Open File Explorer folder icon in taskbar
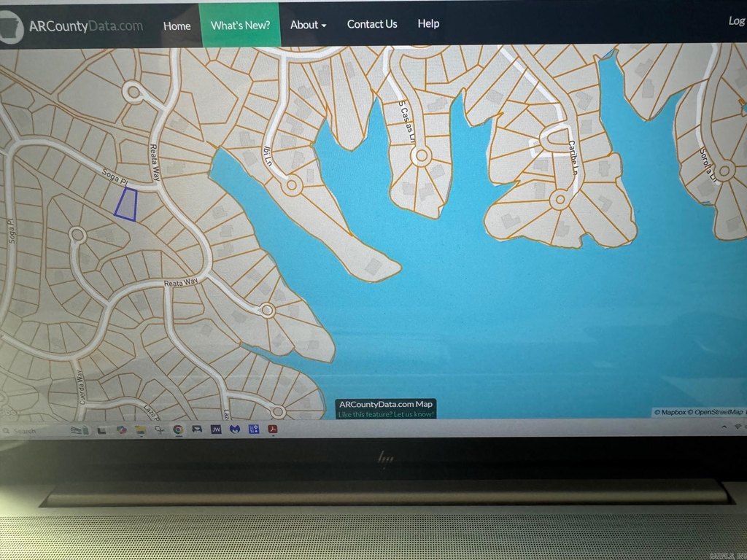This screenshot has width=747, height=560. tap(139, 430)
